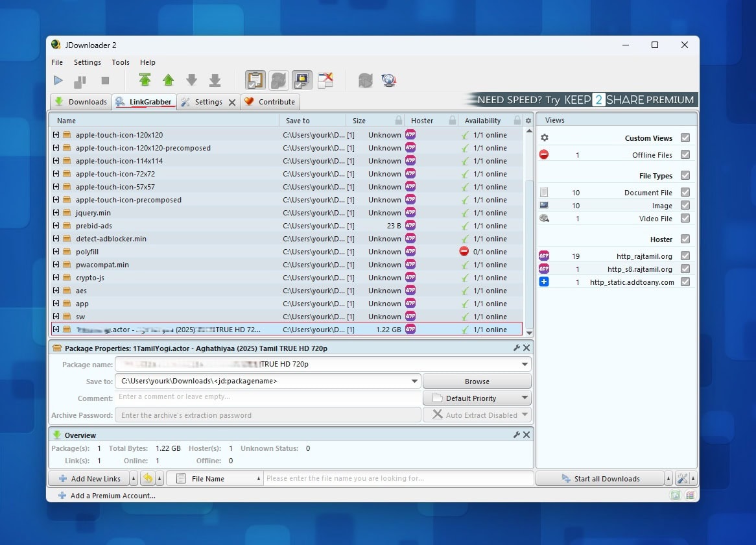
Task: Open the Default Priority dropdown
Action: [477, 398]
